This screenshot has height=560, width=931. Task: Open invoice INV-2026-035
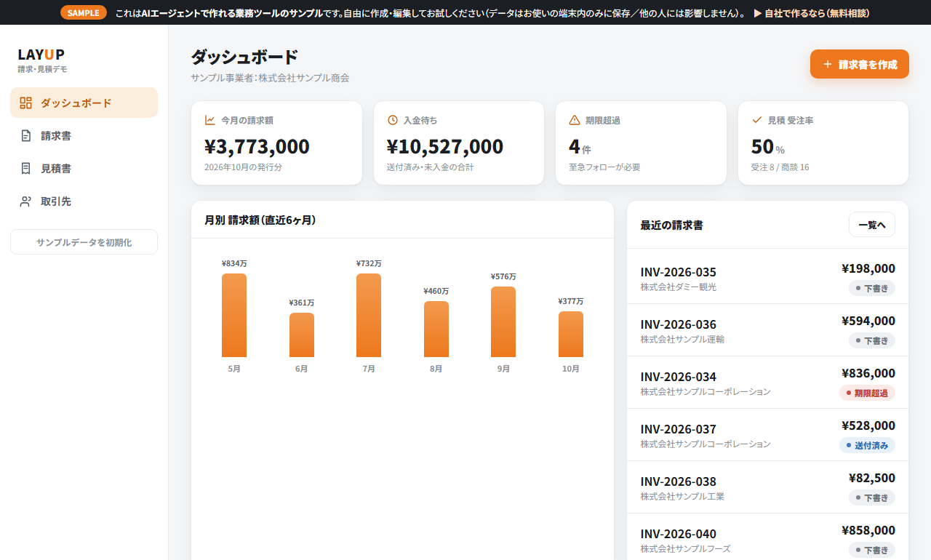coord(767,278)
